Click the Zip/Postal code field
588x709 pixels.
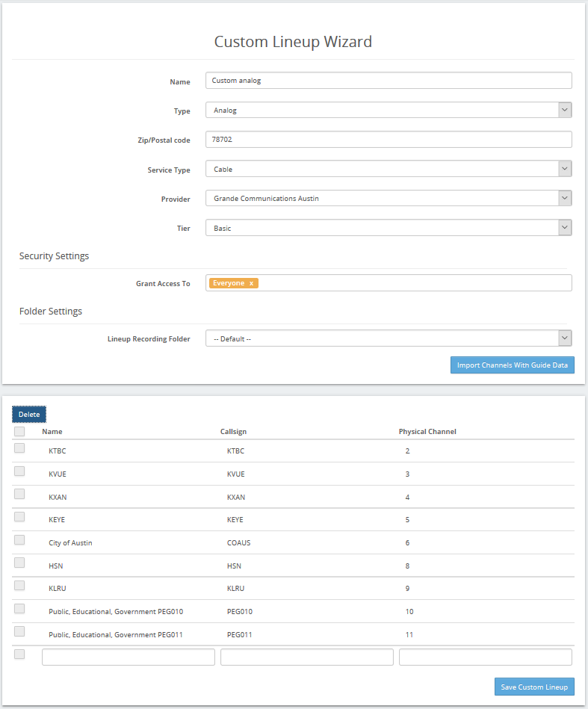point(389,139)
